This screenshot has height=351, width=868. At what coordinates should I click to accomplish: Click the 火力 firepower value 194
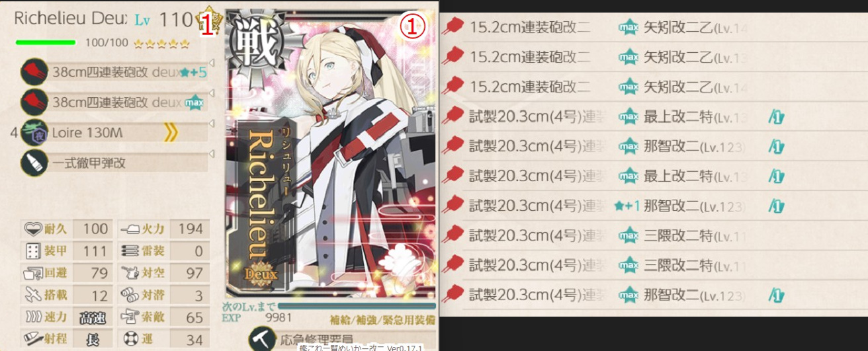coord(190,229)
